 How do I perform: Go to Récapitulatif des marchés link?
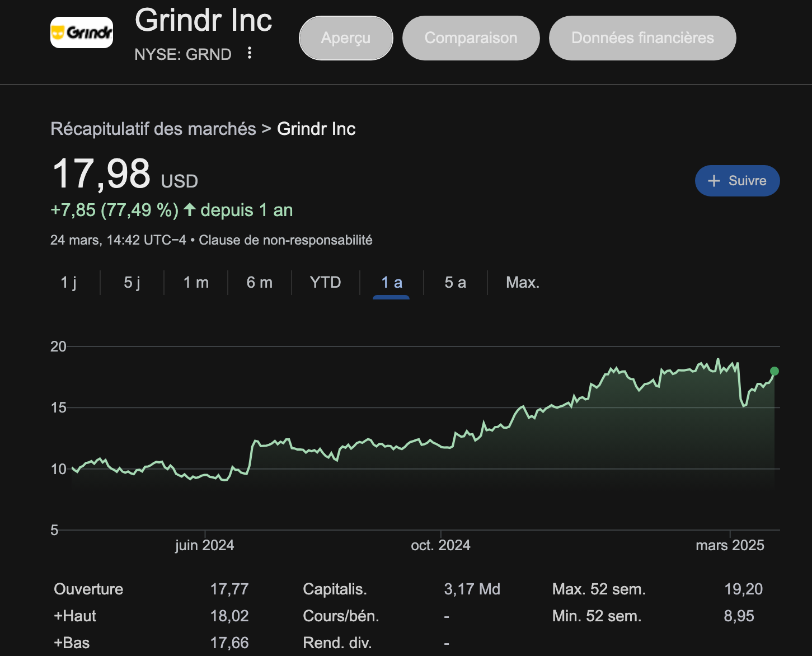click(153, 129)
